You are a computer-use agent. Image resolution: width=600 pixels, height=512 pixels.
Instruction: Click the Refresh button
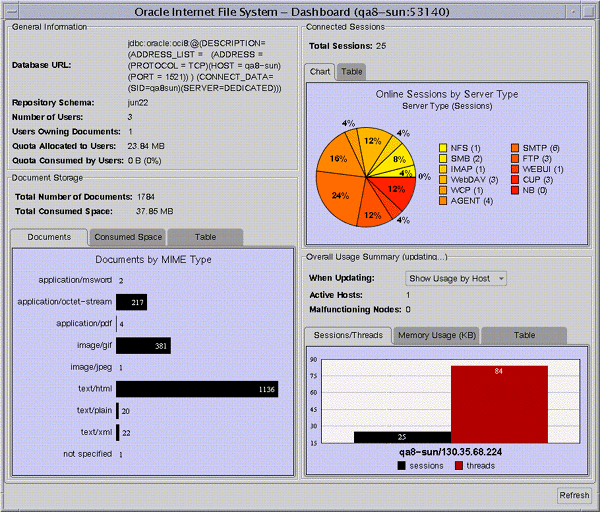pyautogui.click(x=574, y=495)
